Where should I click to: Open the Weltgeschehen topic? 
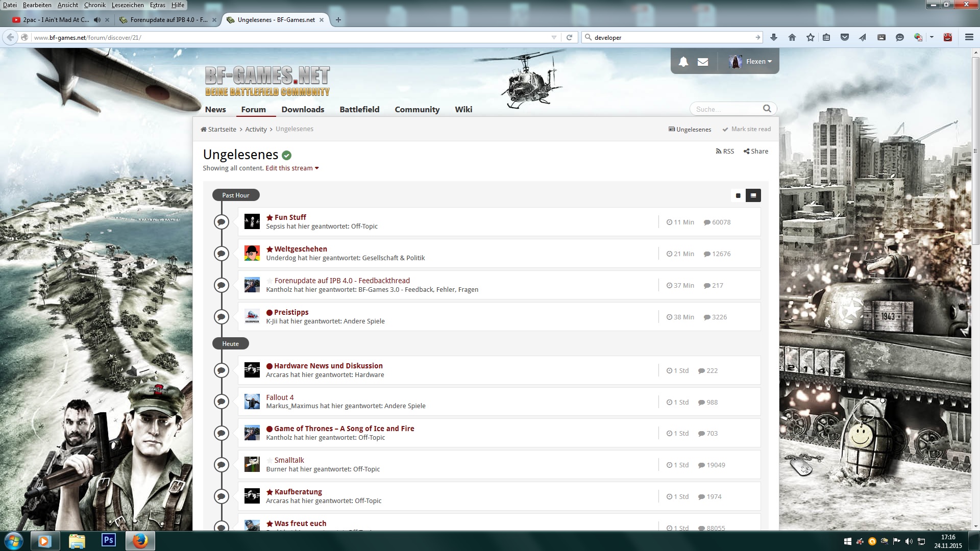(301, 249)
